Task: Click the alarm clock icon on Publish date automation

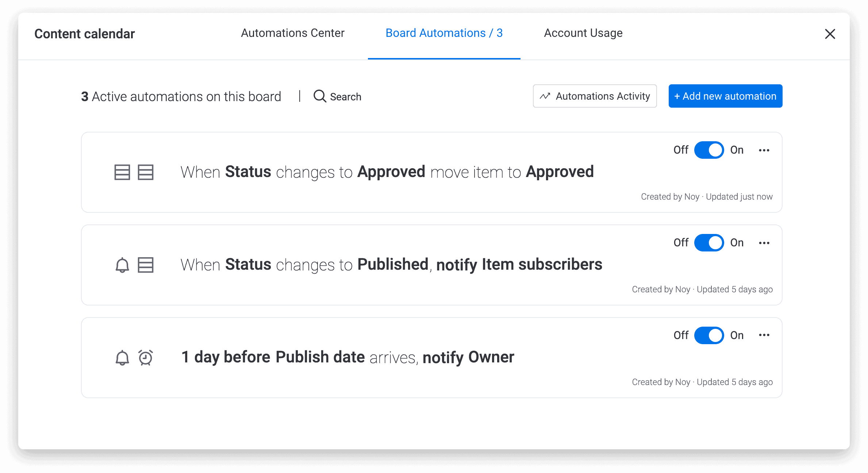Action: click(146, 358)
